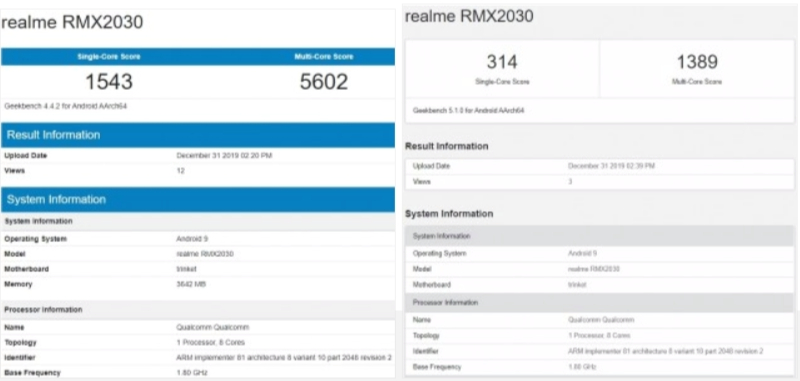Image resolution: width=800 pixels, height=381 pixels.
Task: Select upload date 'December 31 2019 02:20 PM'
Action: point(224,156)
